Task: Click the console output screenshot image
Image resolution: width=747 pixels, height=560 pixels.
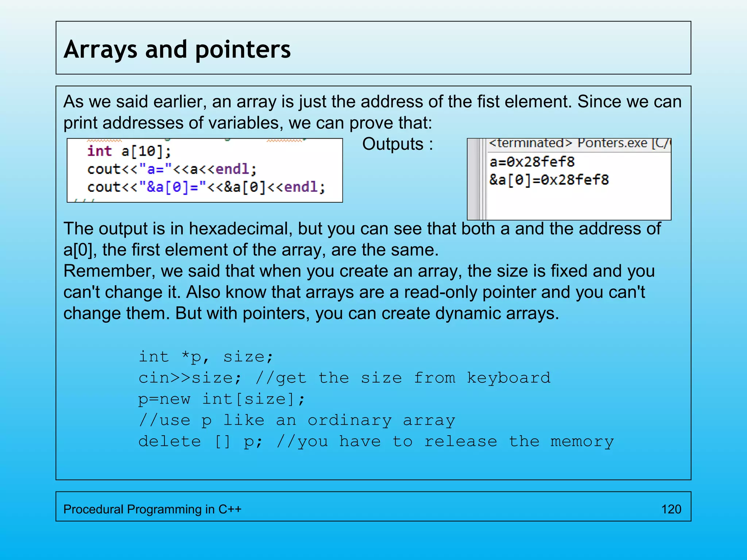Action: tap(569, 179)
